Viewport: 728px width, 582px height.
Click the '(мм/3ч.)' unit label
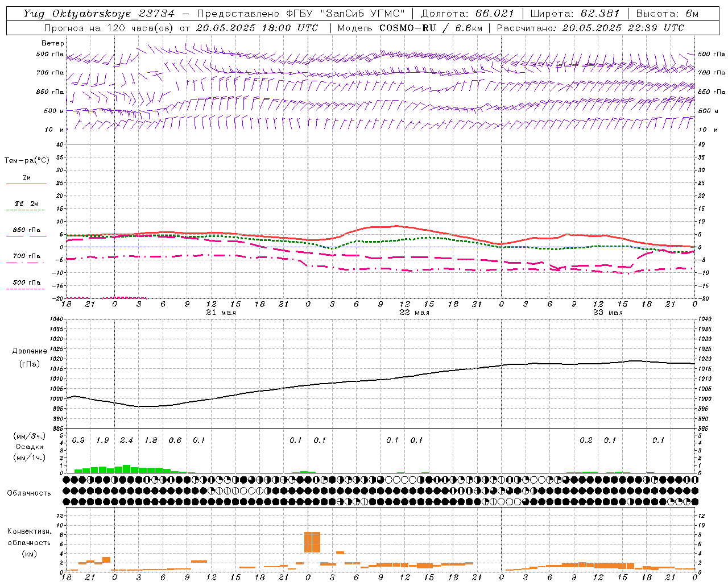click(x=30, y=436)
